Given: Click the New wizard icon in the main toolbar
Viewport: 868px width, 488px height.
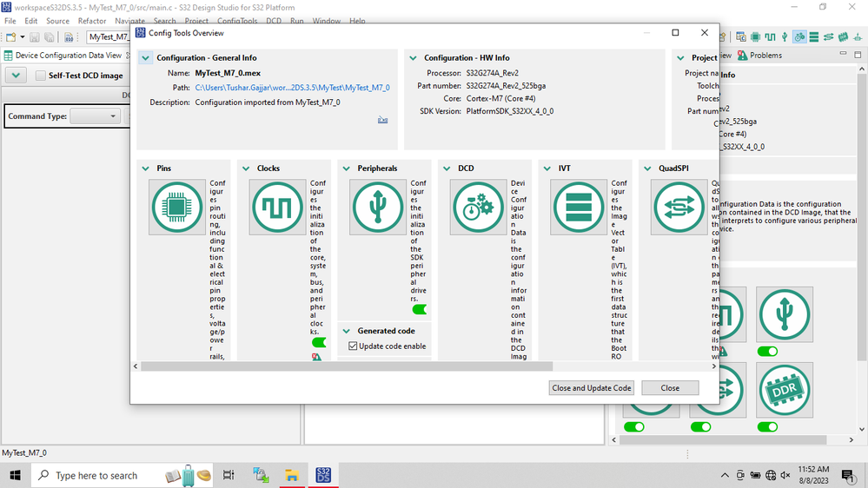Looking at the screenshot, I should coord(11,37).
